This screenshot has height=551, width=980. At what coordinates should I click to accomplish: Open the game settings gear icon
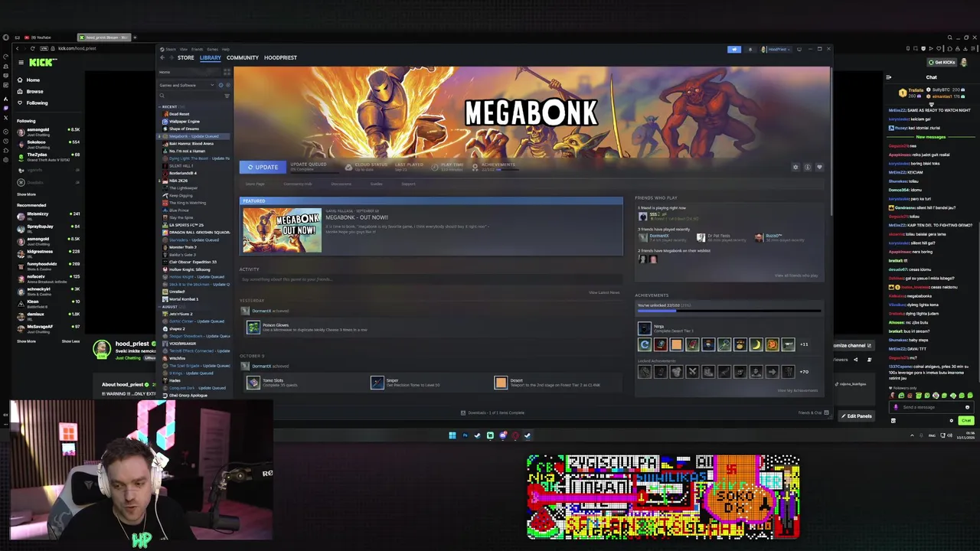pyautogui.click(x=795, y=167)
